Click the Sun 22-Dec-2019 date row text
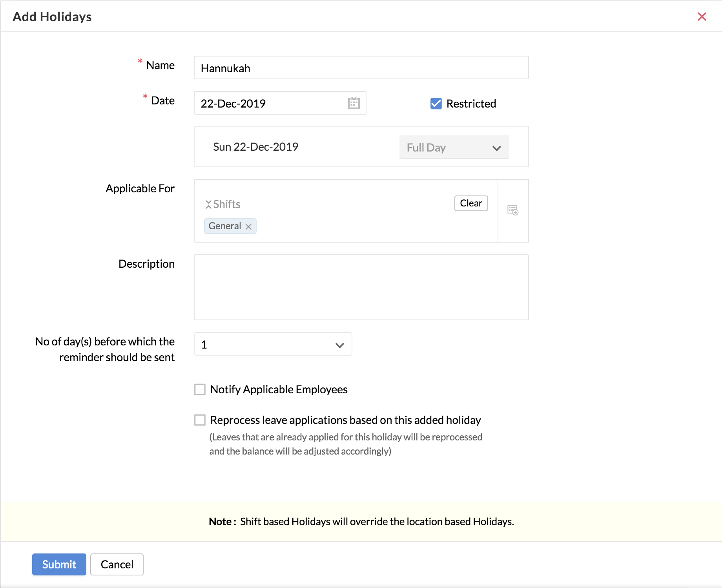The width and height of the screenshot is (722, 588). [x=255, y=147]
